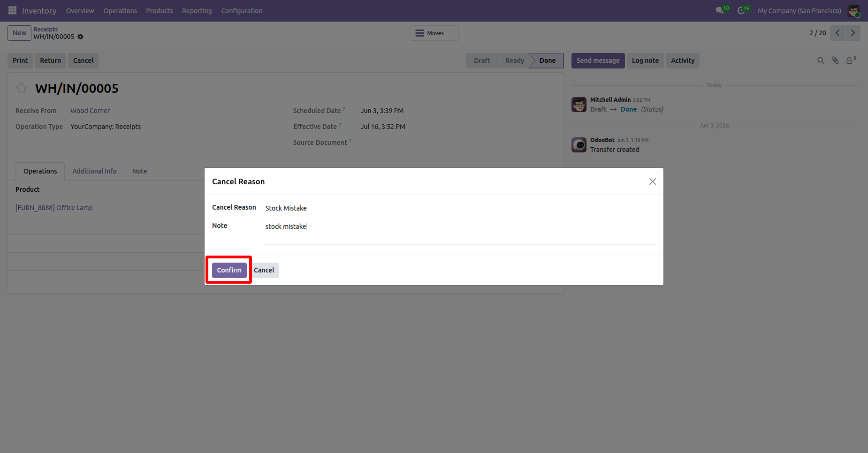
Task: Click YourCompany: Receipts operation type
Action: pyautogui.click(x=106, y=127)
